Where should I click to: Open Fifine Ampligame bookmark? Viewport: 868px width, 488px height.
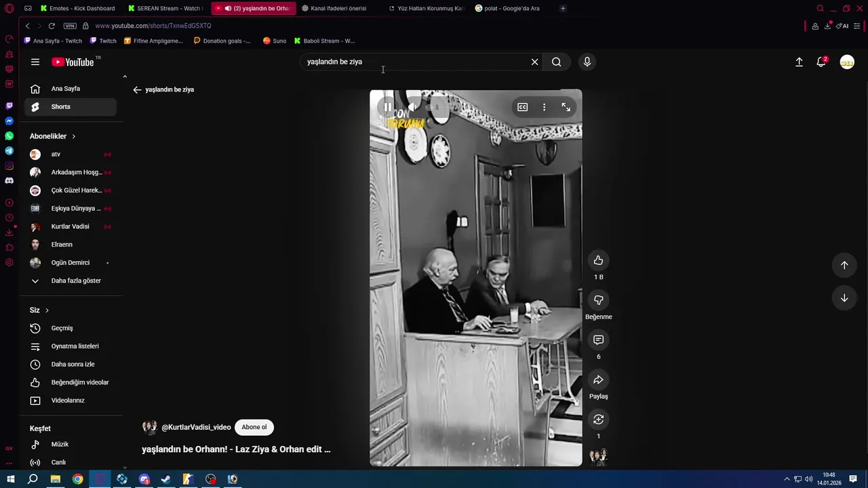coord(153,41)
